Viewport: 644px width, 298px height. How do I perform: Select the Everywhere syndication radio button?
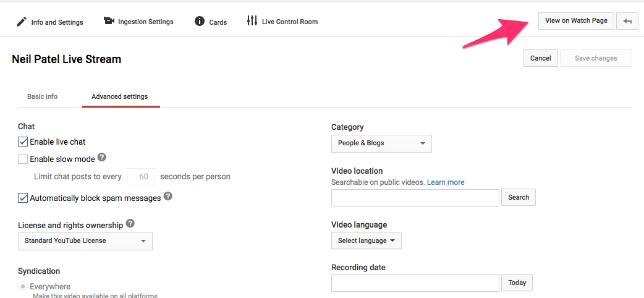coord(23,286)
